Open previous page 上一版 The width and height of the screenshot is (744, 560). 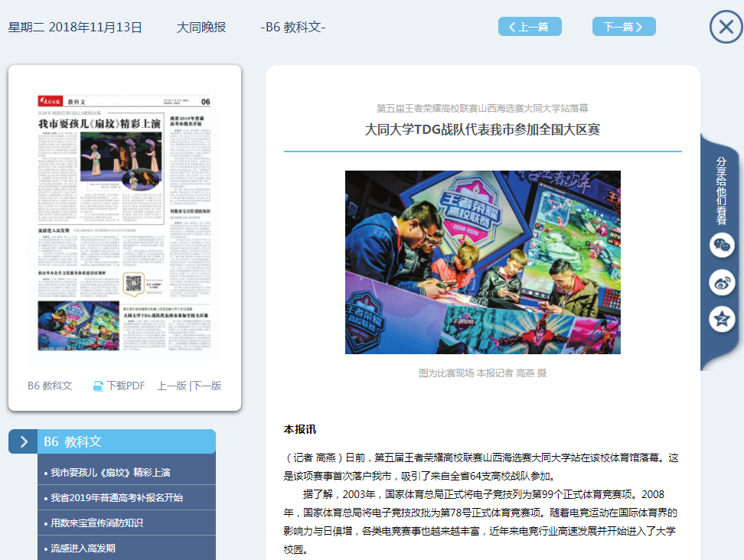171,386
